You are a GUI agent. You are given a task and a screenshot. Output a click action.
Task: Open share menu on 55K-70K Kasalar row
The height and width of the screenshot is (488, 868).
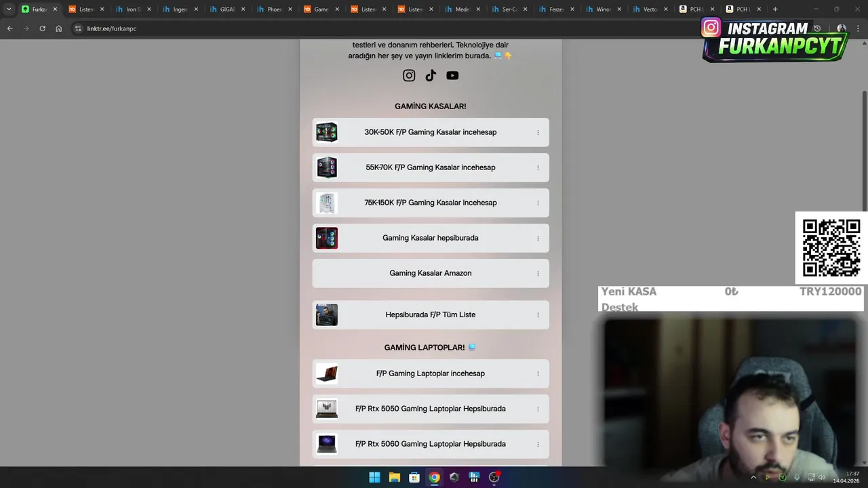tap(538, 167)
